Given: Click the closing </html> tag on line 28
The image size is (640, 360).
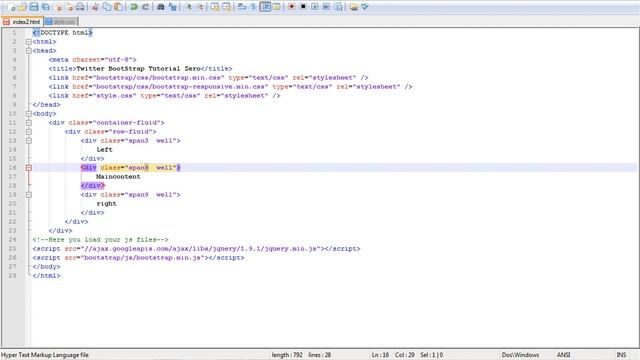Looking at the screenshot, I should pyautogui.click(x=47, y=276).
